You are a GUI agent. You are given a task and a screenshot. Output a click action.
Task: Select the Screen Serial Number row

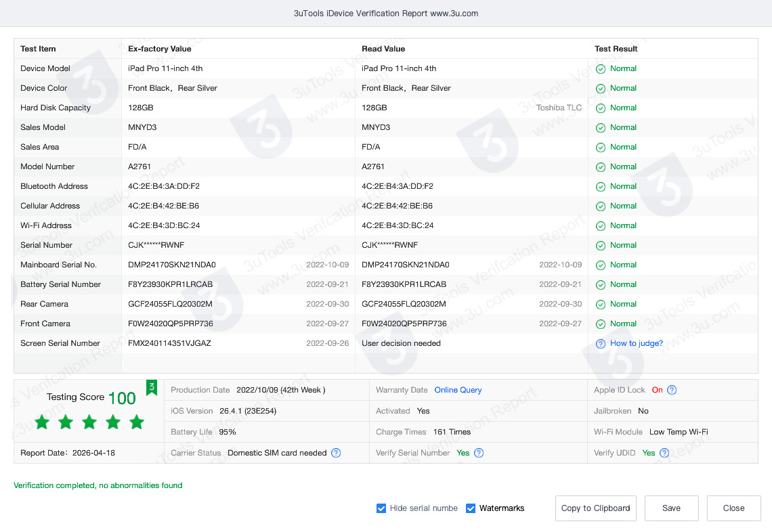click(60, 343)
